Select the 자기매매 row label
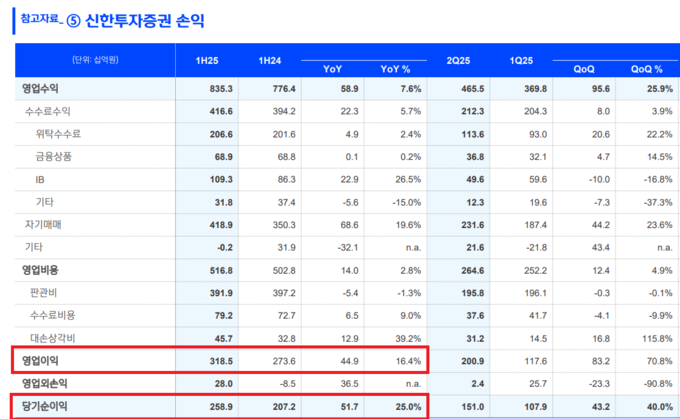Screen dimensions: 680x419 pos(43,225)
